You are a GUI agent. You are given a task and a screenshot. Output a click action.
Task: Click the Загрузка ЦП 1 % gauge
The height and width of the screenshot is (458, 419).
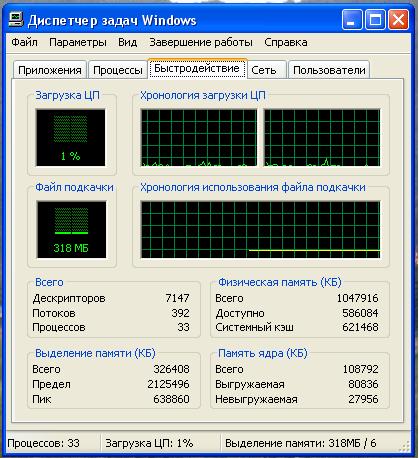tap(71, 137)
